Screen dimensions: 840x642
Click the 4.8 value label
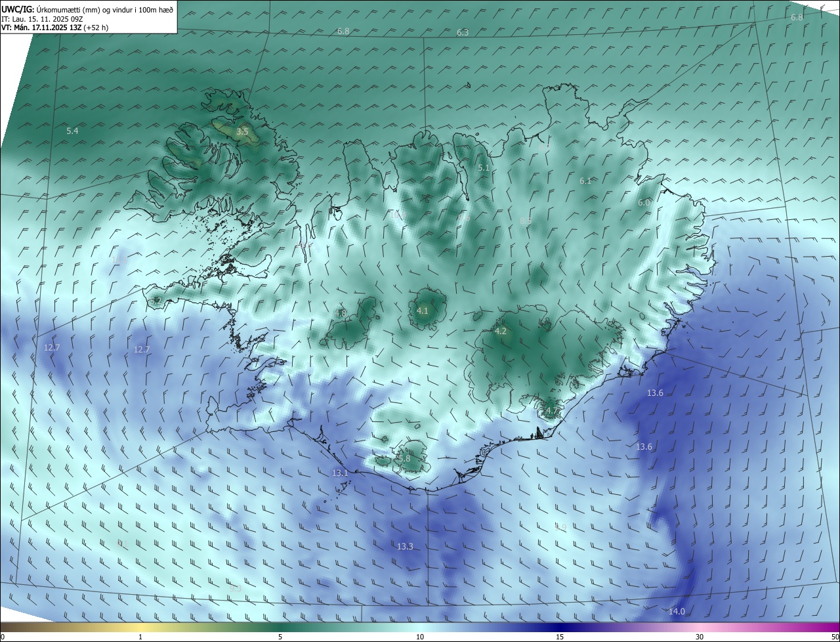pos(340,314)
